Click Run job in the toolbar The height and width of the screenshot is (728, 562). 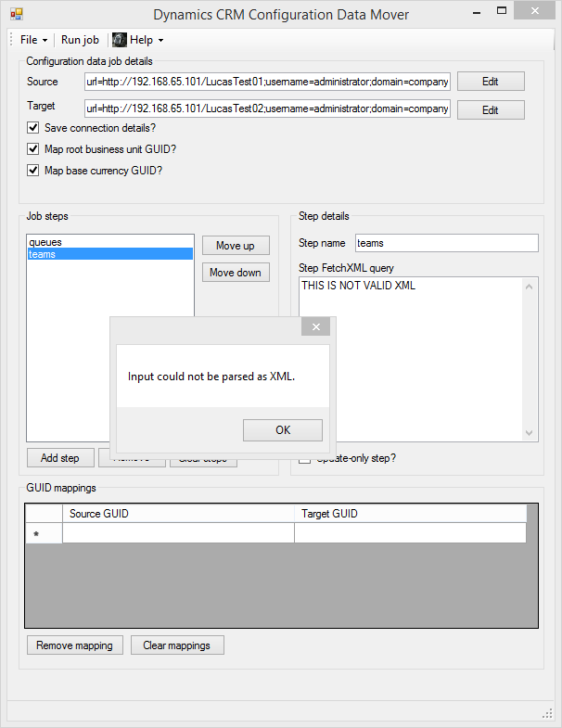(80, 40)
